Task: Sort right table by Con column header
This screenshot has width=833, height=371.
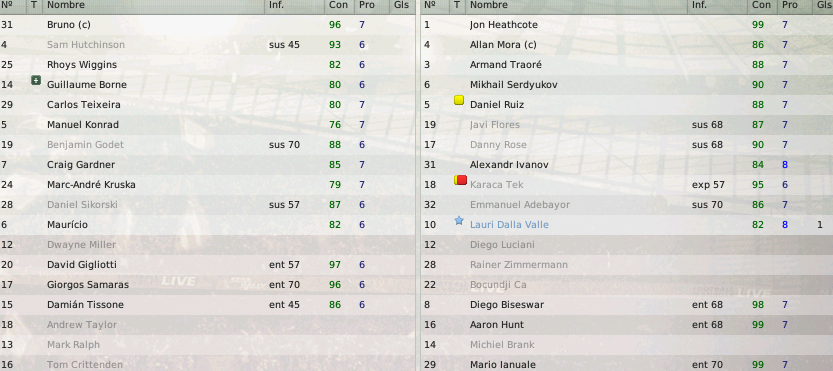Action: tap(761, 5)
